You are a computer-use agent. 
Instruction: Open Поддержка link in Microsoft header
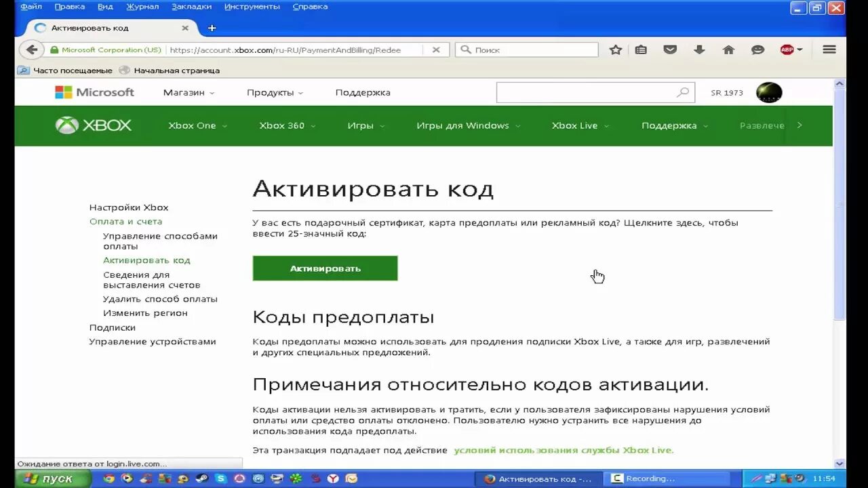coord(363,92)
